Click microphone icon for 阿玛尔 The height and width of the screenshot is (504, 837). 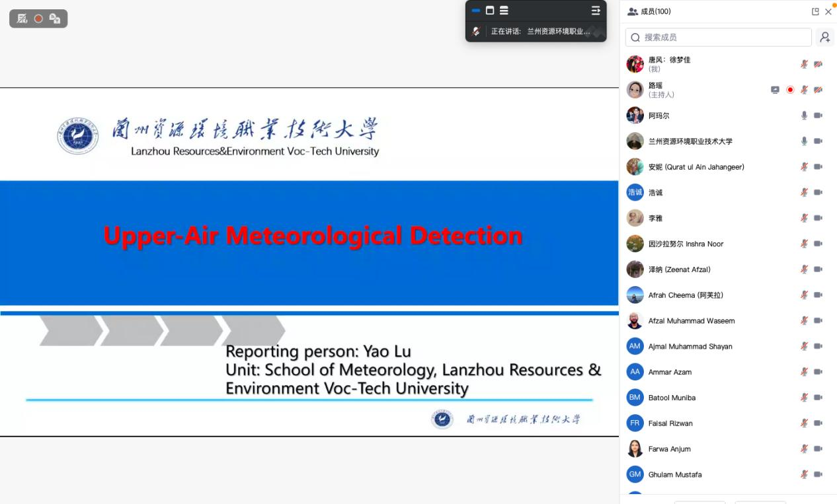(805, 116)
